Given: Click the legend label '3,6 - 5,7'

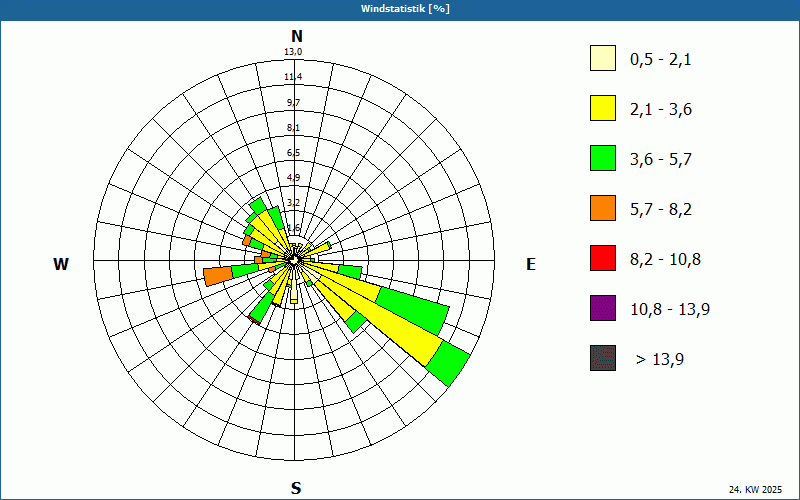Looking at the screenshot, I should [661, 160].
